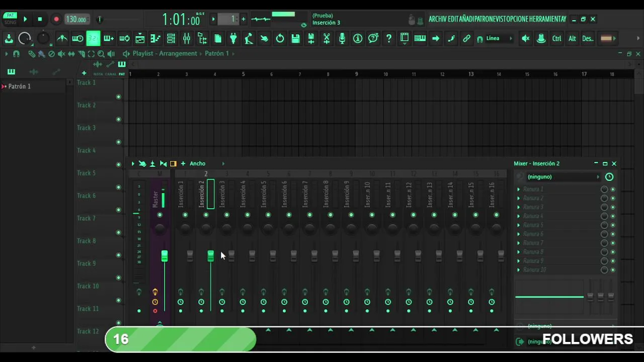Open the undo history circular arrow

click(280, 38)
